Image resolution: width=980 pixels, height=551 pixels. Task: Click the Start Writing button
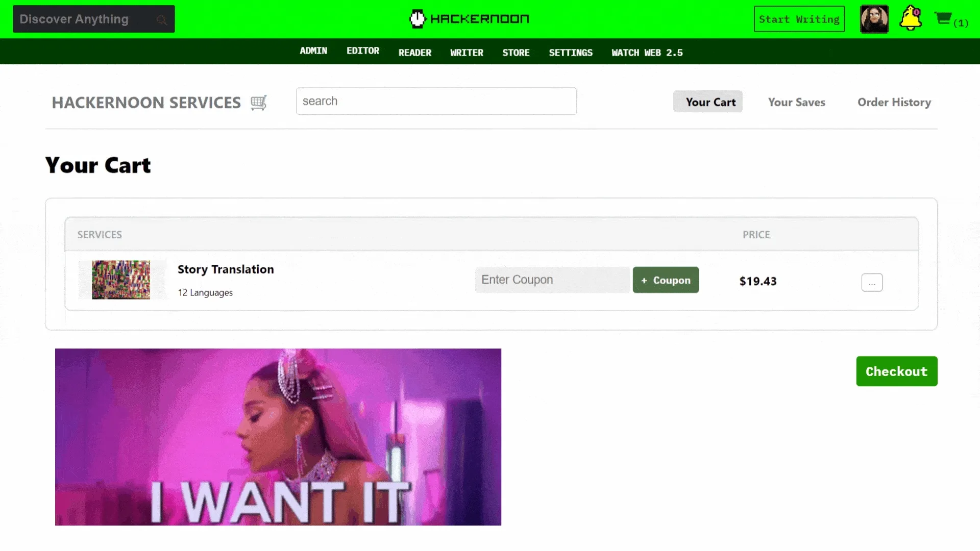point(799,19)
